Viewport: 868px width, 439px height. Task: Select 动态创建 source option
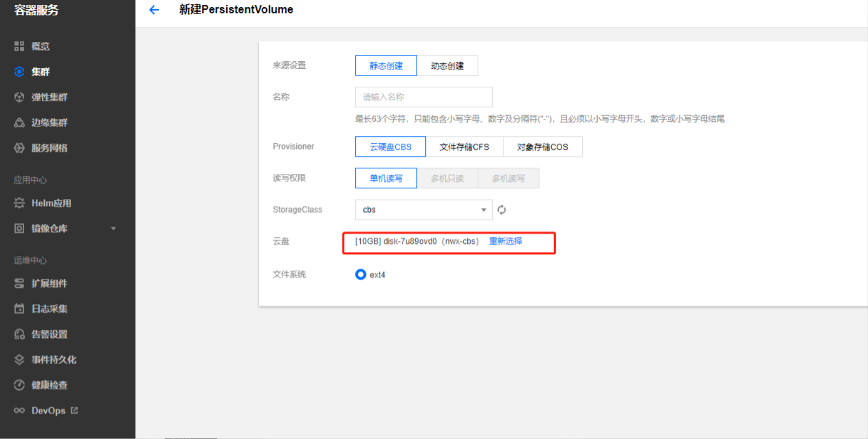pyautogui.click(x=447, y=66)
